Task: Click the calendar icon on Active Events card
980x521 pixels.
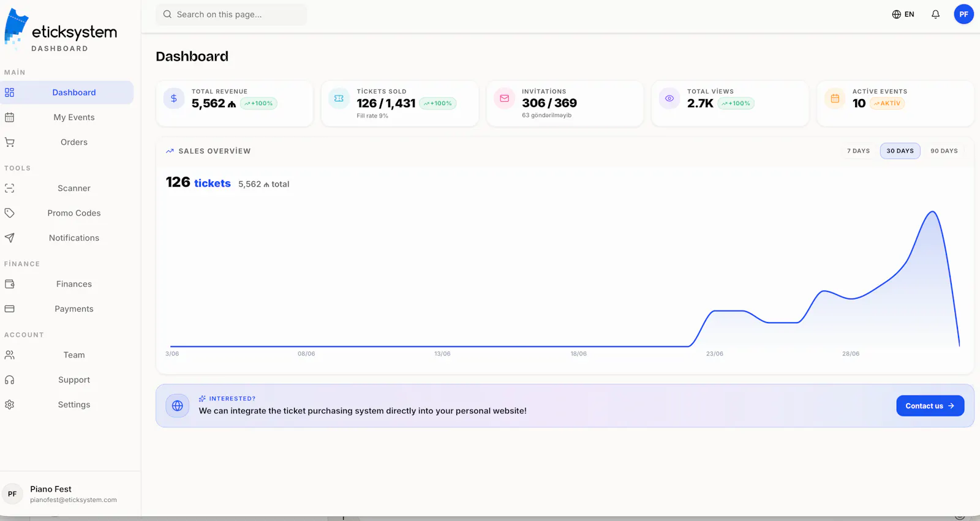Action: click(x=835, y=98)
